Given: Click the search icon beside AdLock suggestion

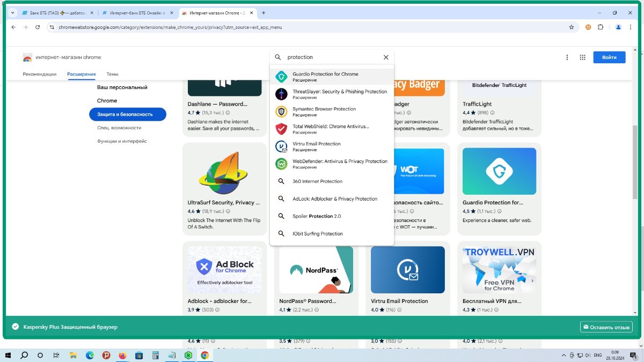Looking at the screenshot, I should click(281, 199).
